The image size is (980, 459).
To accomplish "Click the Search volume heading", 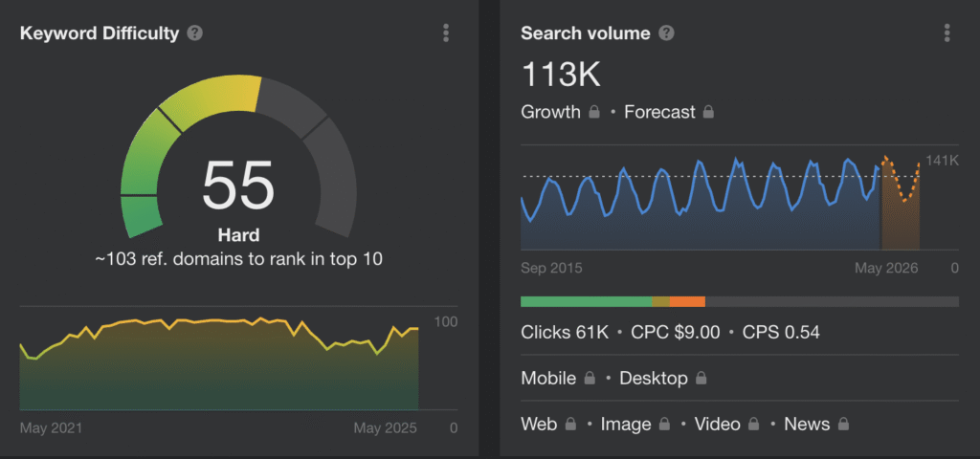I will tap(586, 33).
